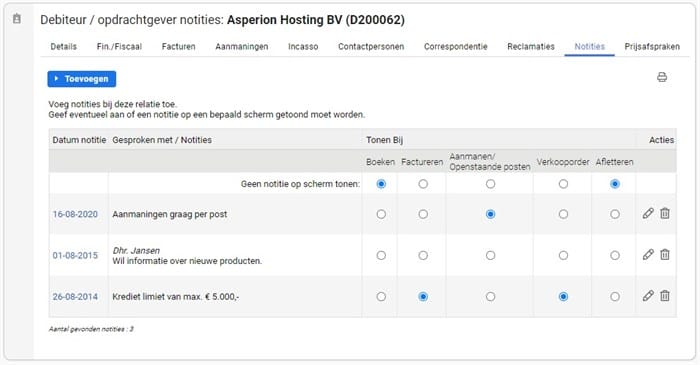Show Krediet limiet note at Afletteren
Screen dimensions: 700x365
point(615,296)
